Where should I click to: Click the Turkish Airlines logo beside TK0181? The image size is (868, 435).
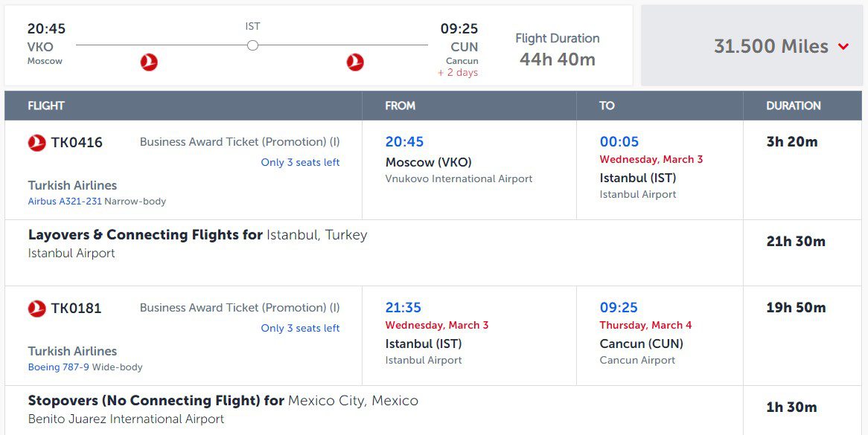[37, 309]
